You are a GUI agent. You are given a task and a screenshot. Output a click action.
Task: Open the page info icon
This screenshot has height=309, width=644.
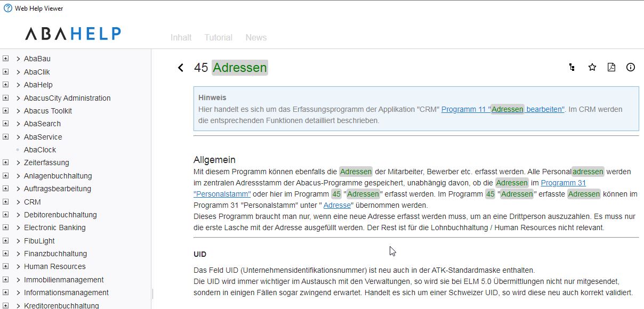tap(631, 67)
